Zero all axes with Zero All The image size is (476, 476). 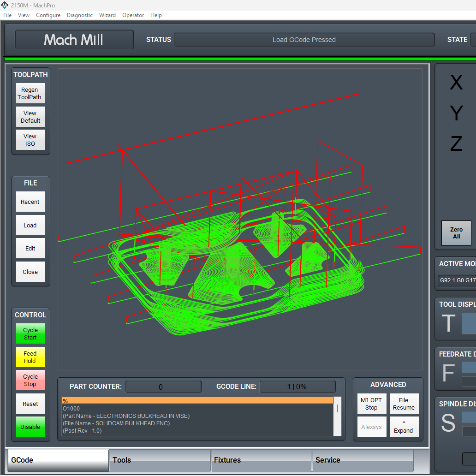click(456, 233)
